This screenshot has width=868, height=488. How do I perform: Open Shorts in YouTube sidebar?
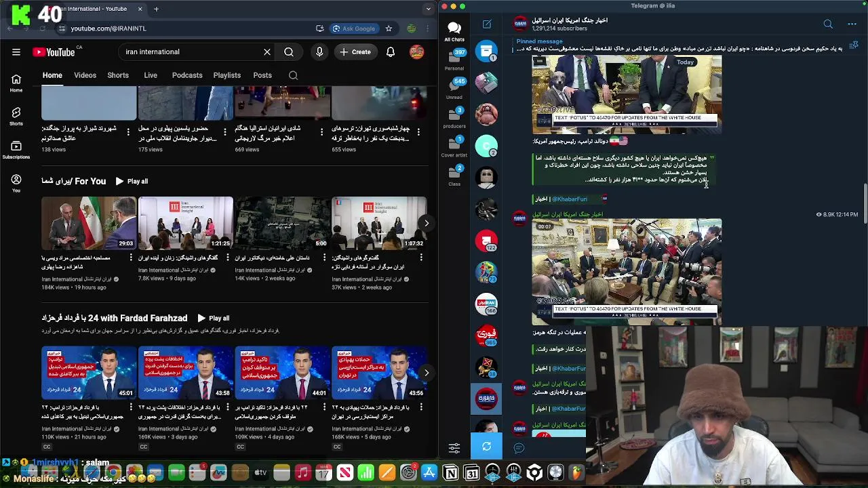[16, 116]
